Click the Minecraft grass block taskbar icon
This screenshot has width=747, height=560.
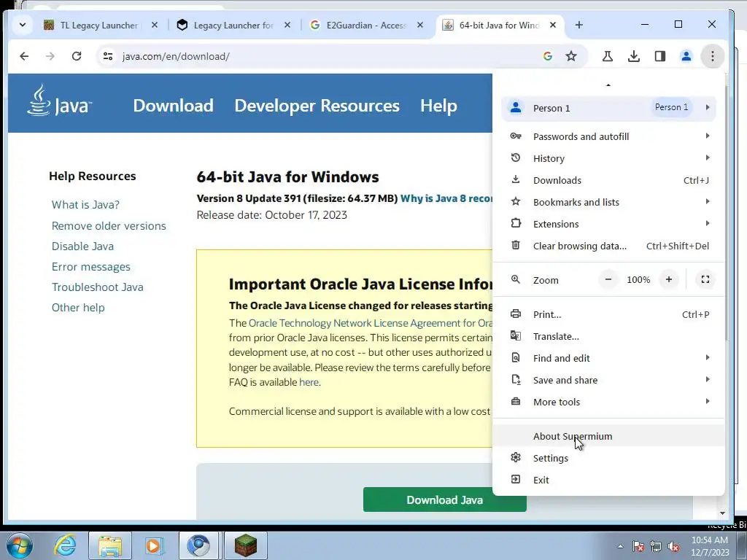[245, 545]
